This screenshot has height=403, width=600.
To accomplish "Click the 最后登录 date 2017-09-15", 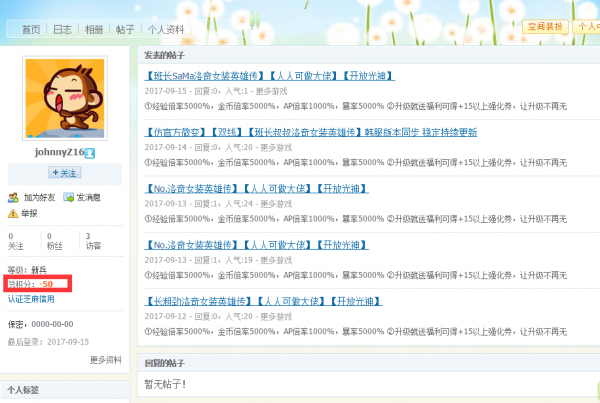I will tap(48, 342).
